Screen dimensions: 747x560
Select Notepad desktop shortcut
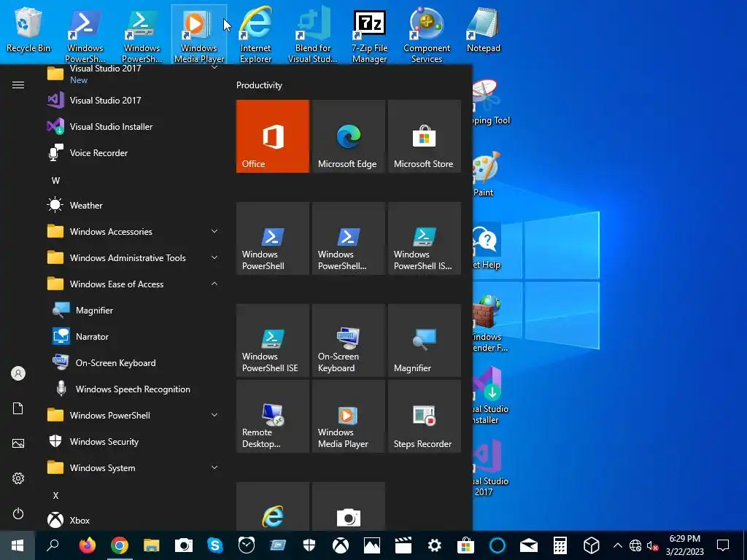[484, 29]
